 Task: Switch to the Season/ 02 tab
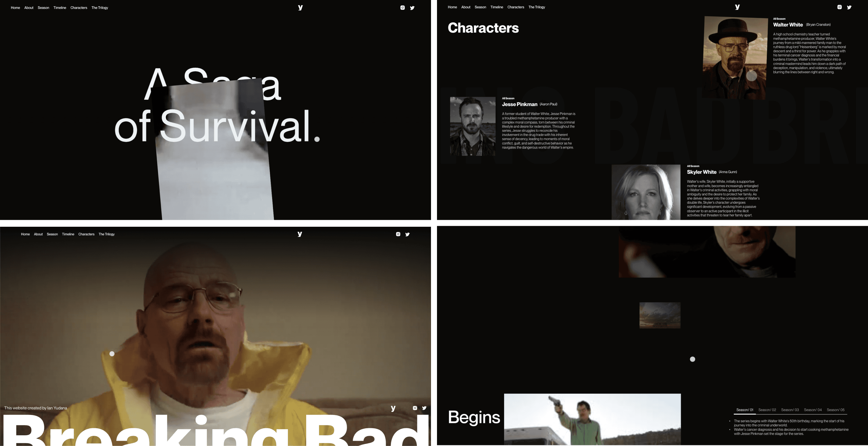767,410
